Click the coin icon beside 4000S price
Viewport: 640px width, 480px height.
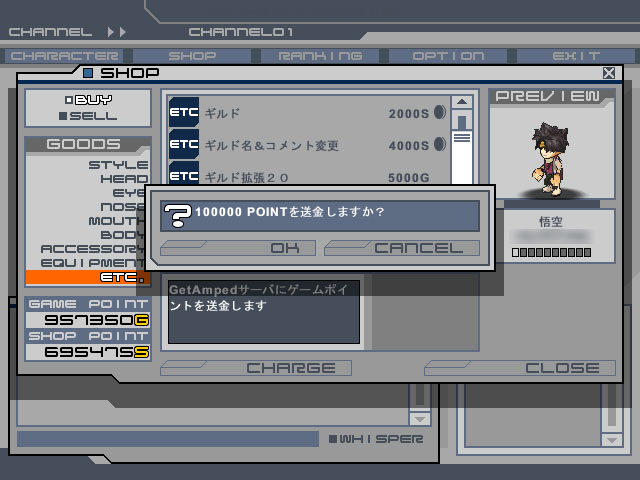point(440,145)
